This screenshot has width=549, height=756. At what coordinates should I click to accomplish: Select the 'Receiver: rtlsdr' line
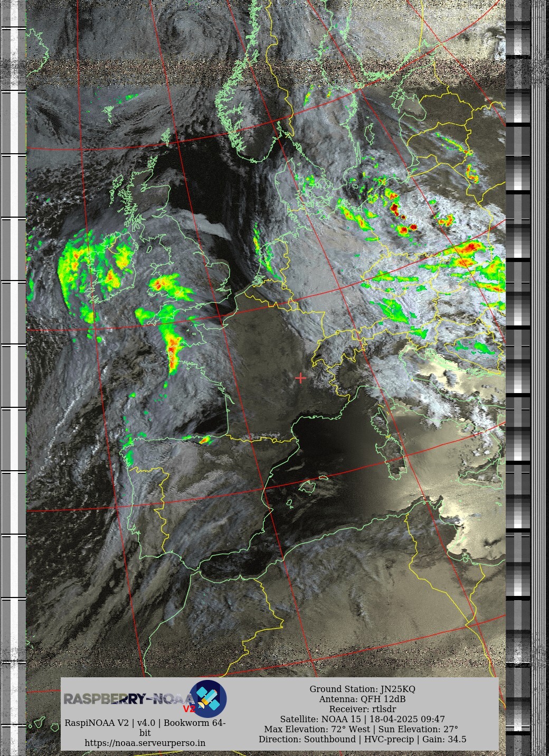point(362,709)
